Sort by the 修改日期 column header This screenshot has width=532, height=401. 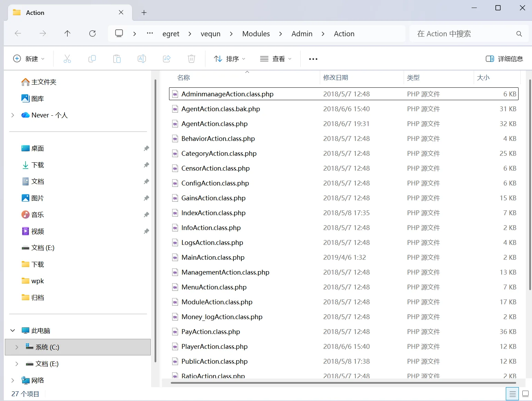tap(362, 78)
